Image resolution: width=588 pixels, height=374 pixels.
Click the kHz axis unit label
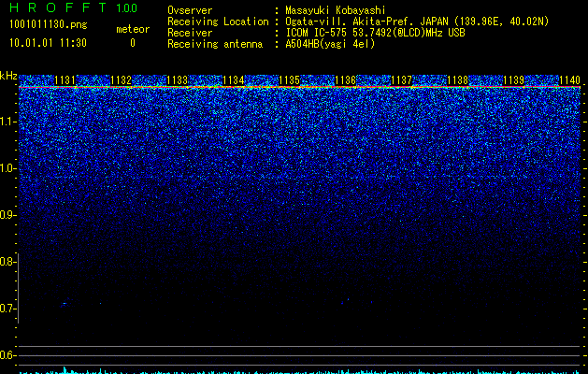(8, 76)
